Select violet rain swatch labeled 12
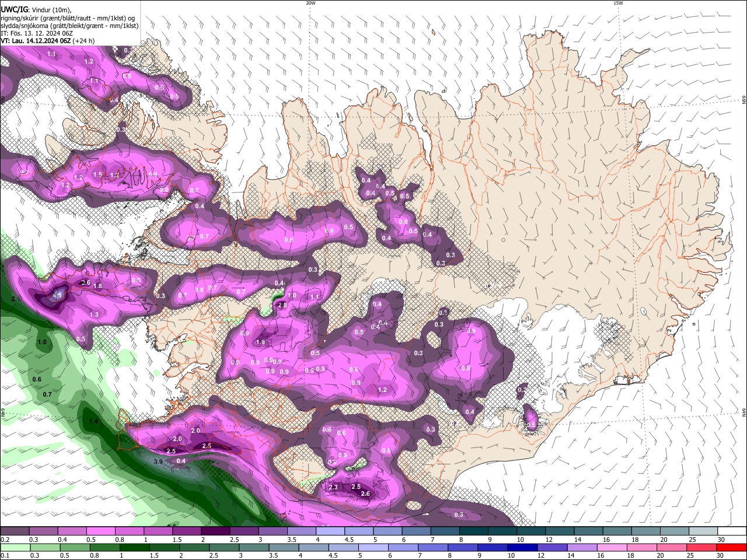Screen dimensions: 747x560 (552, 547)
